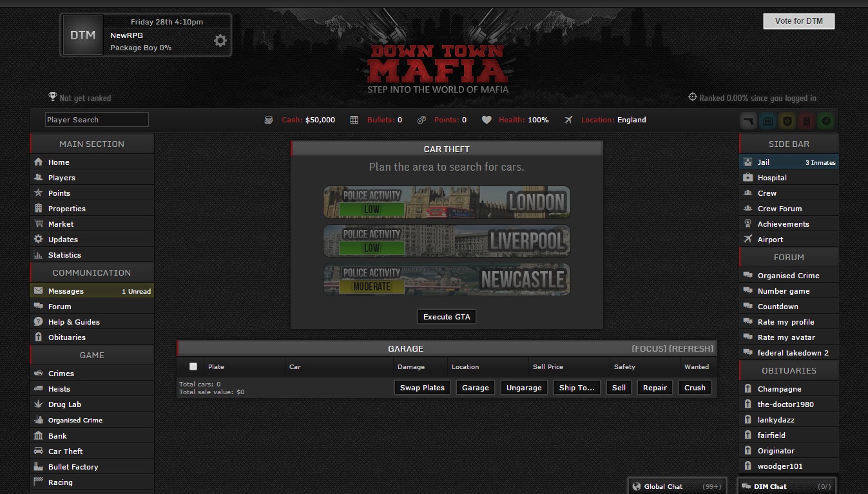Click the blue briefcase icon
The image size is (868, 494).
(768, 120)
